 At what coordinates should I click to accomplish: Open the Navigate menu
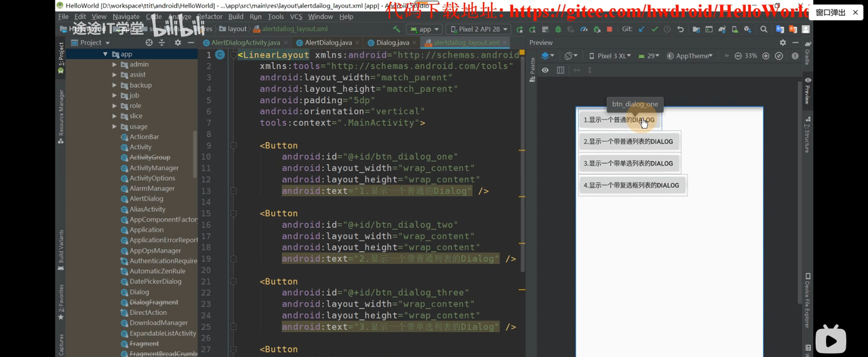(x=126, y=16)
